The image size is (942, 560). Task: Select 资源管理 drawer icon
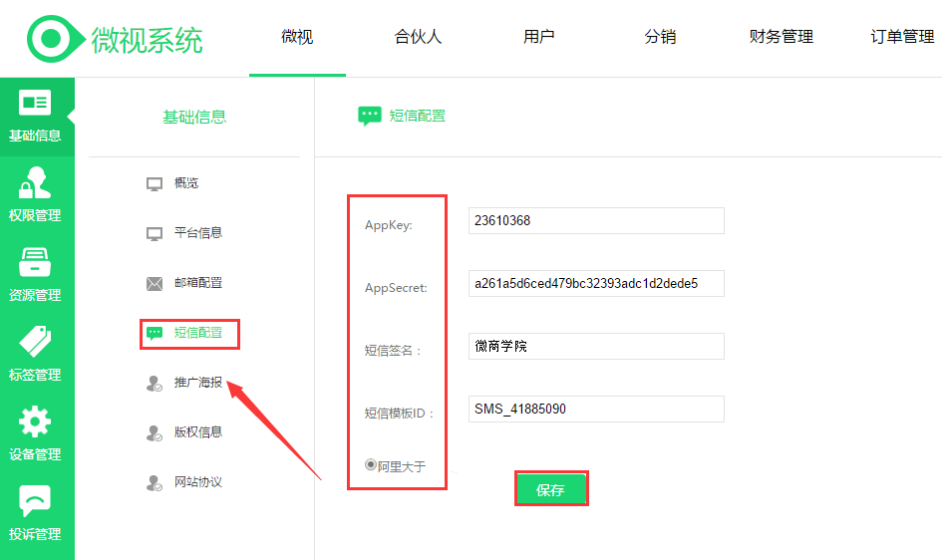tap(35, 262)
